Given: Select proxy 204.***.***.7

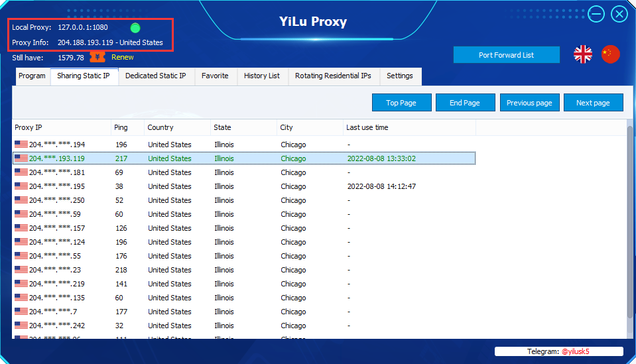Looking at the screenshot, I should [x=244, y=312].
